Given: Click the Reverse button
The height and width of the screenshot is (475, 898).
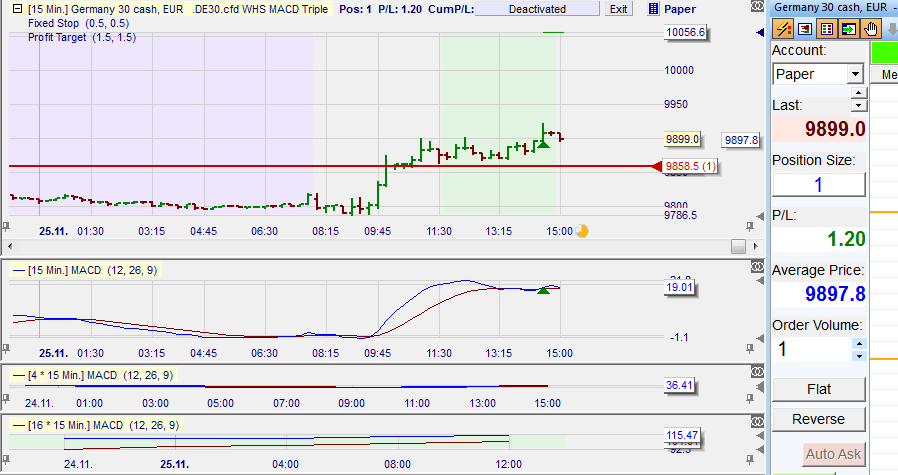Looking at the screenshot, I should click(x=818, y=419).
